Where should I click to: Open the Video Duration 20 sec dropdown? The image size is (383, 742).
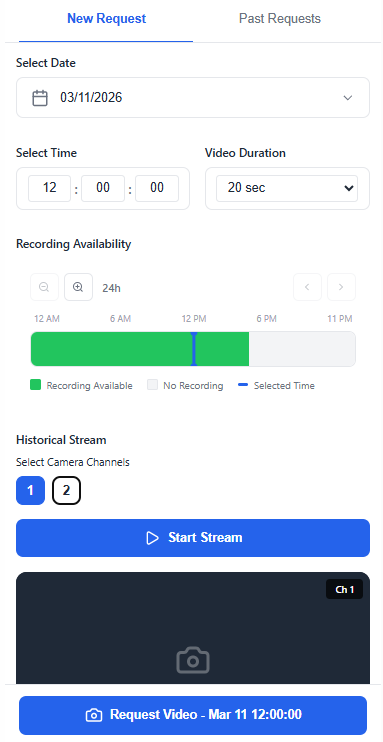coord(287,188)
